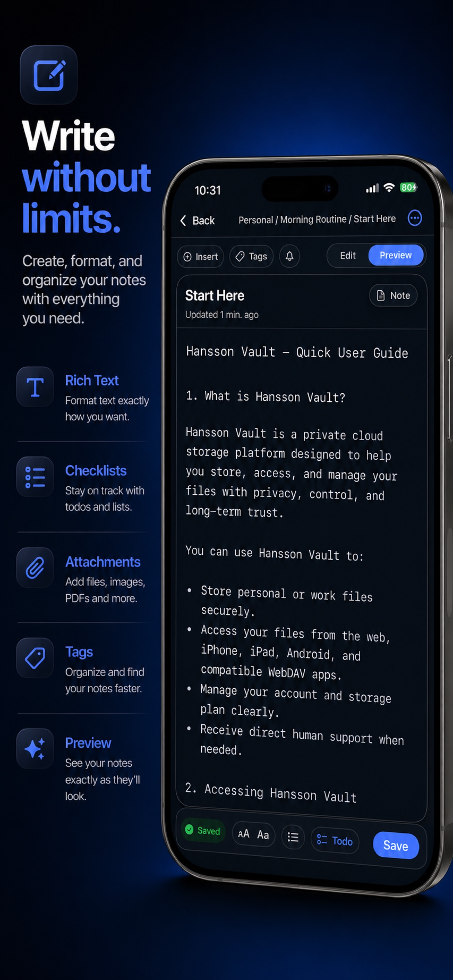Tap the AA uppercase text option

click(244, 833)
